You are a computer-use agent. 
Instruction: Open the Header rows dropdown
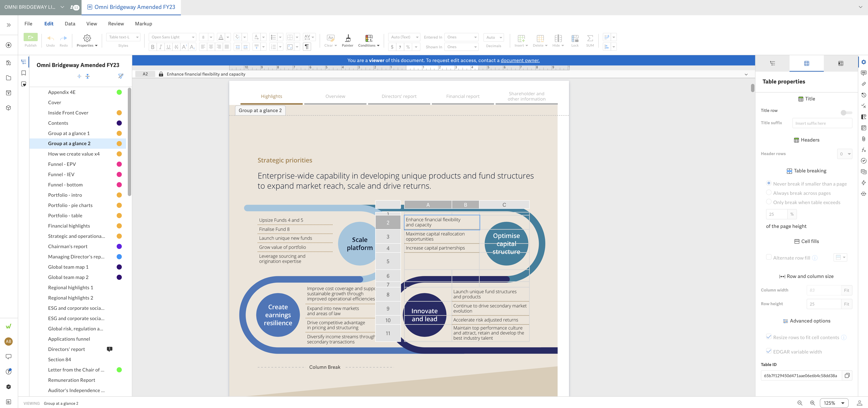(844, 154)
